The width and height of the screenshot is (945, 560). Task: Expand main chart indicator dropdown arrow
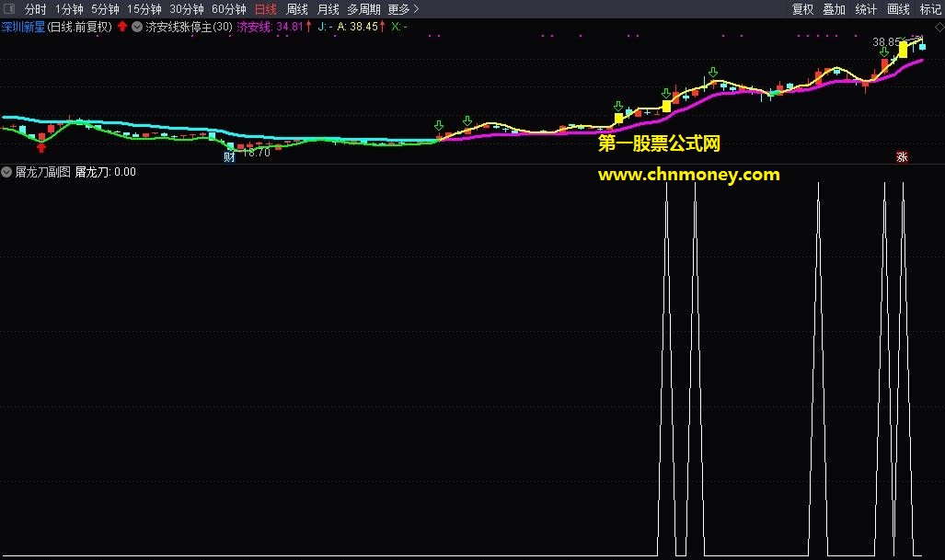137,27
